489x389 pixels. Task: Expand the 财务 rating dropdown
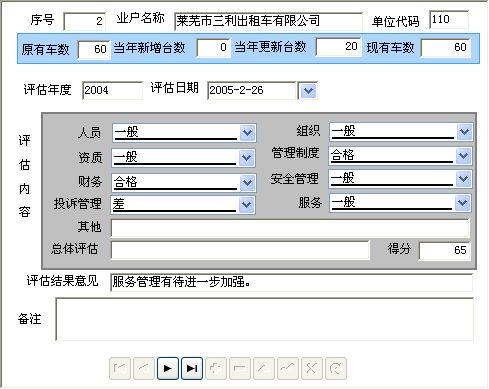point(247,182)
